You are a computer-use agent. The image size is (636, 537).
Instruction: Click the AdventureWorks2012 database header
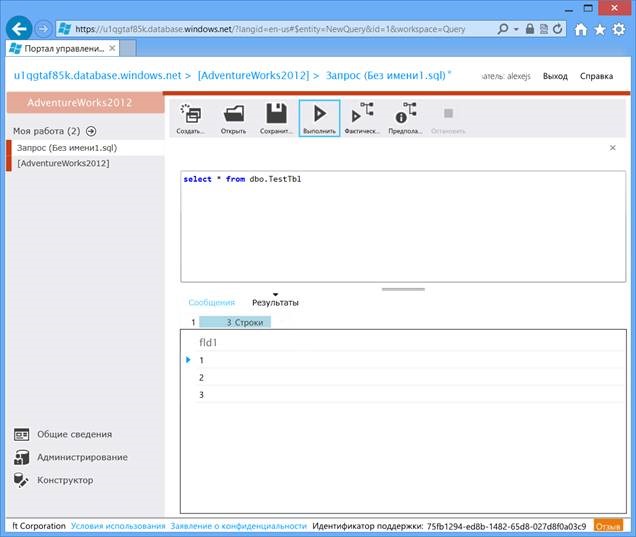click(x=86, y=102)
